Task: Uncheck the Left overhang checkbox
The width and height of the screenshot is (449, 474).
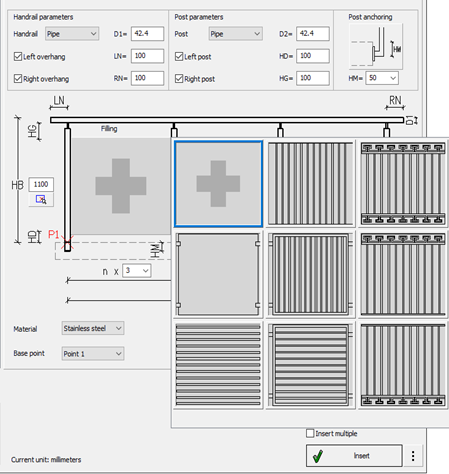Action: (18, 56)
